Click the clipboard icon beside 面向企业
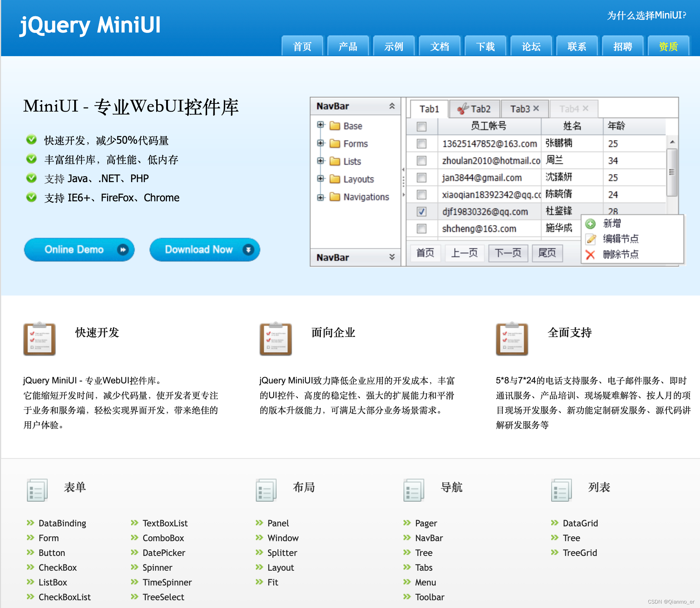 tap(276, 339)
